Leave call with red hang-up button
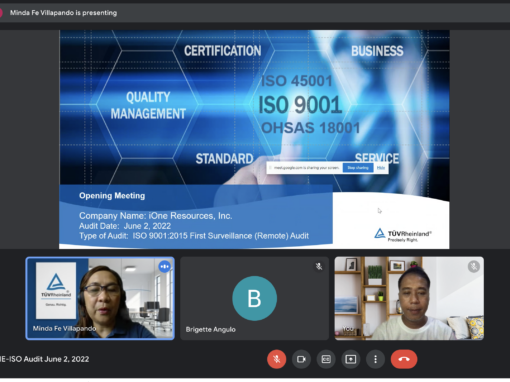 (404, 359)
